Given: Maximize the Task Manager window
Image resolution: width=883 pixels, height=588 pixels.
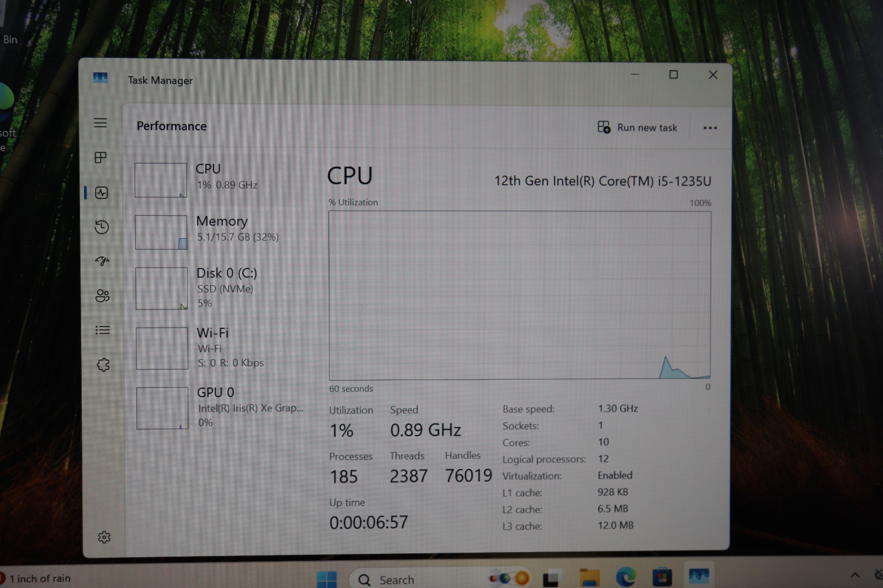Looking at the screenshot, I should point(673,74).
